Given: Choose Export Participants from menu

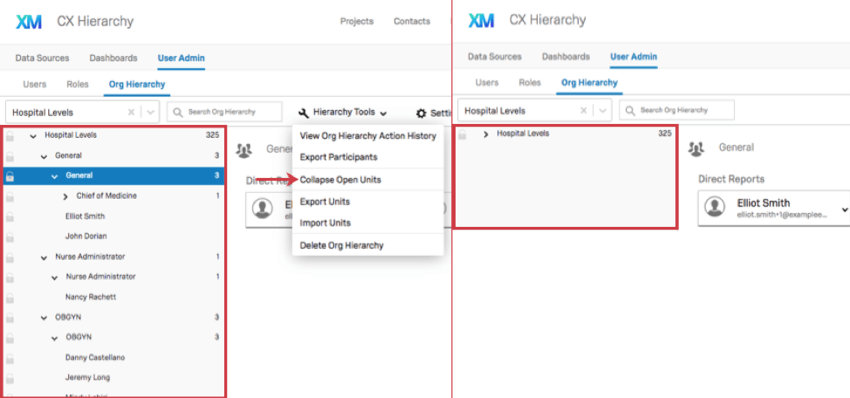Looking at the screenshot, I should 338,157.
